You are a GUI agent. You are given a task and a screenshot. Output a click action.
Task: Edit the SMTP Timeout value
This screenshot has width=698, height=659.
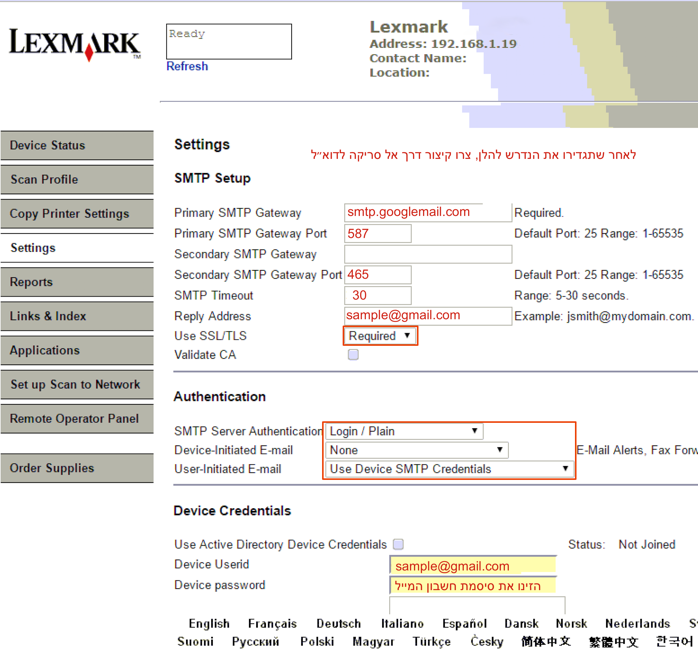click(377, 295)
